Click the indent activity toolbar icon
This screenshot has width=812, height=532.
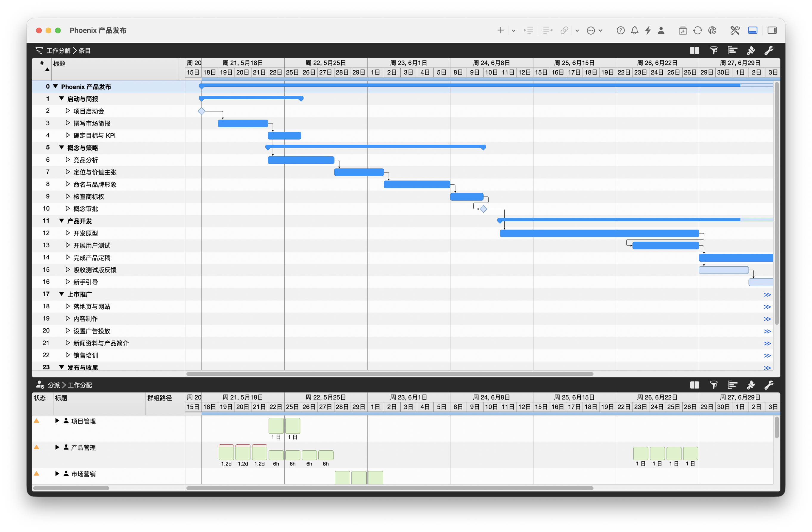(x=528, y=30)
